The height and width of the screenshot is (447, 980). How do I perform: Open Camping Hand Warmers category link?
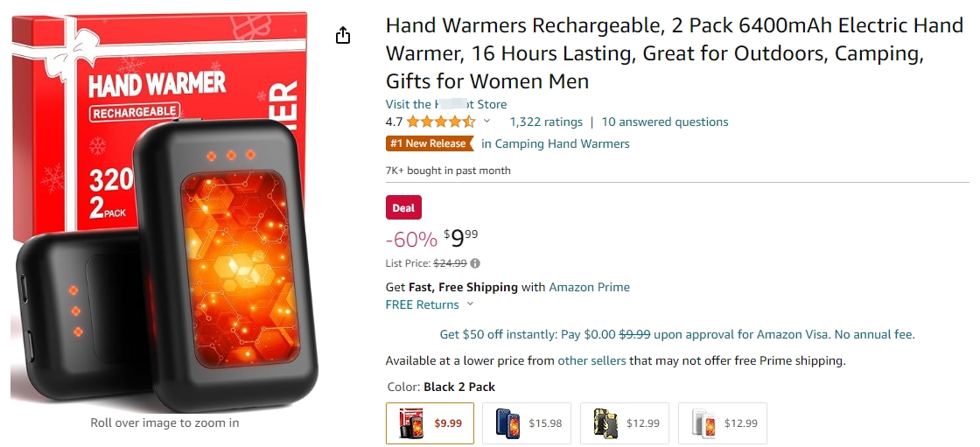coord(556,143)
